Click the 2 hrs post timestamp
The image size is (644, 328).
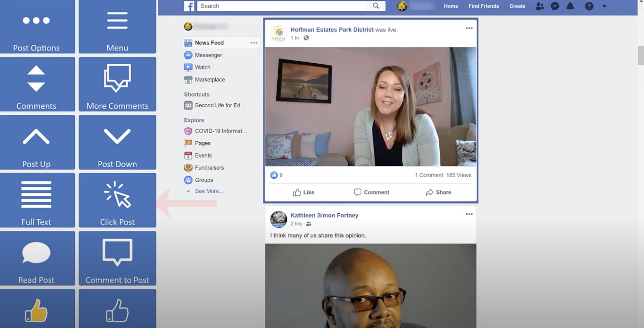296,223
